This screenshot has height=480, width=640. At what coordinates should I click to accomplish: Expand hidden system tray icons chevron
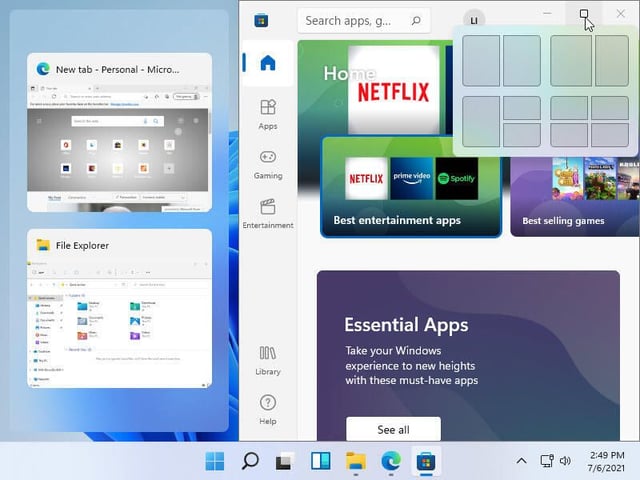click(x=521, y=461)
